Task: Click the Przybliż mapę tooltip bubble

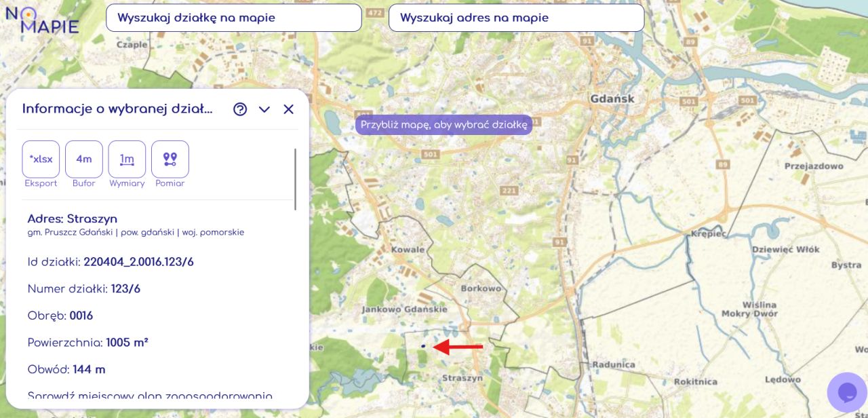Action: point(443,125)
